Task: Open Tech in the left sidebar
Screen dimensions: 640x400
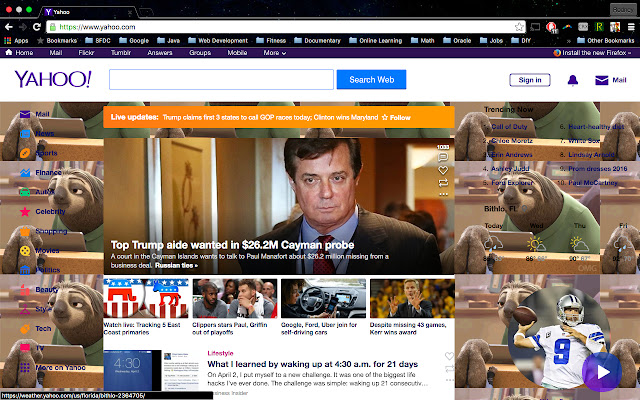Action: click(43, 329)
